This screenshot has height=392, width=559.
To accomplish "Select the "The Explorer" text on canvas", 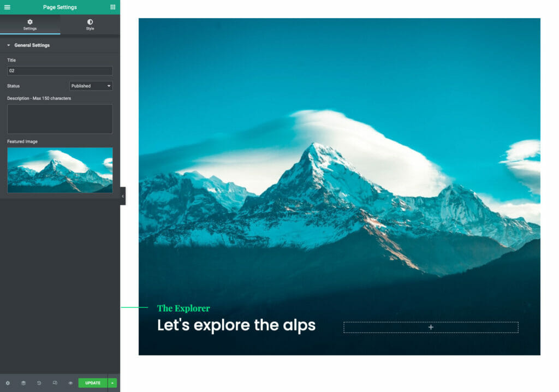I will [183, 308].
